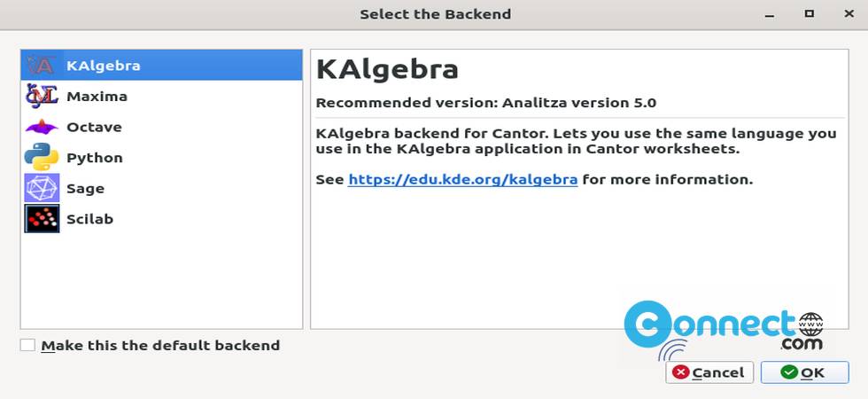Click the Maxima logo icon

(x=42, y=97)
